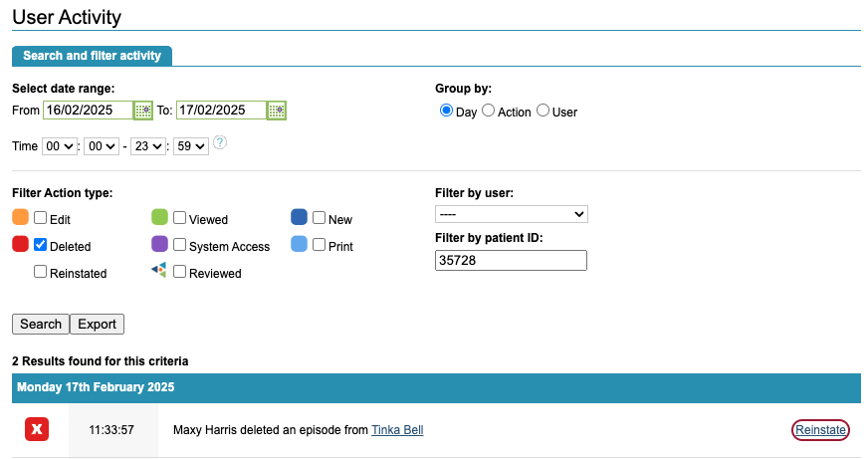
Task: Enable the Edit action filter checkbox
Action: [x=41, y=218]
